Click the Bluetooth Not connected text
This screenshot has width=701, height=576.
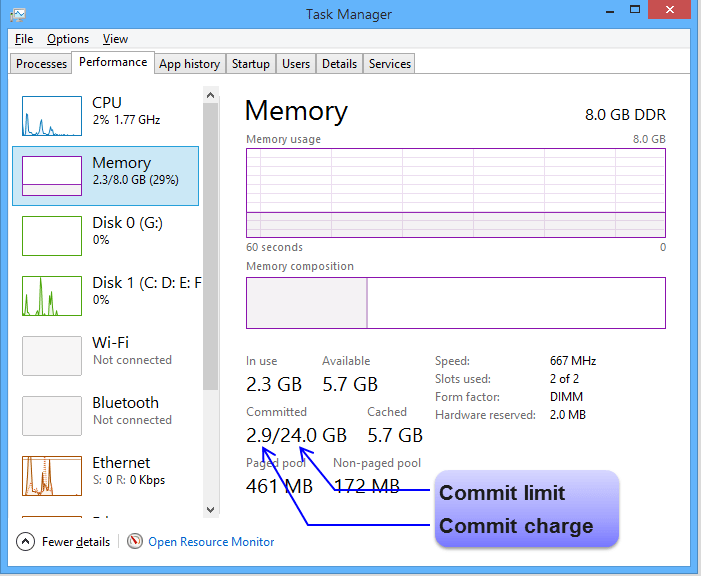click(x=132, y=420)
